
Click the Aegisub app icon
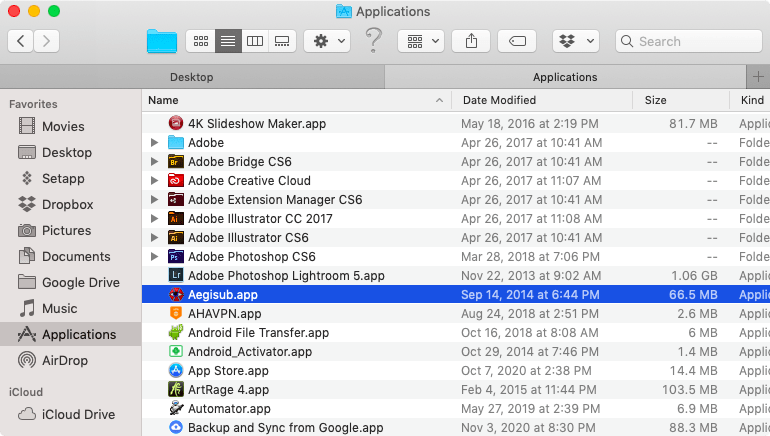pyautogui.click(x=176, y=295)
